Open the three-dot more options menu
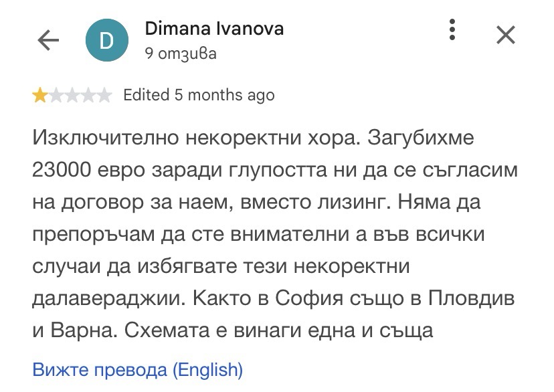The height and width of the screenshot is (392, 554). click(452, 29)
